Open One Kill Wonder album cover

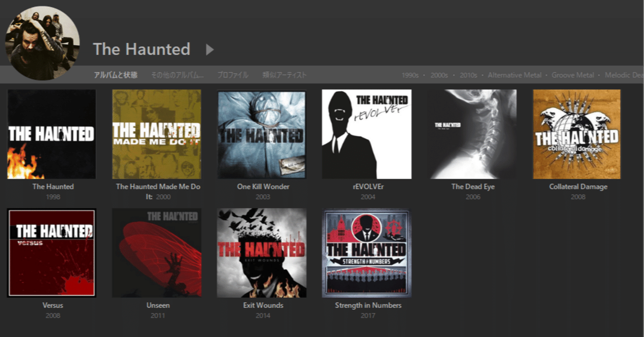[x=262, y=134]
